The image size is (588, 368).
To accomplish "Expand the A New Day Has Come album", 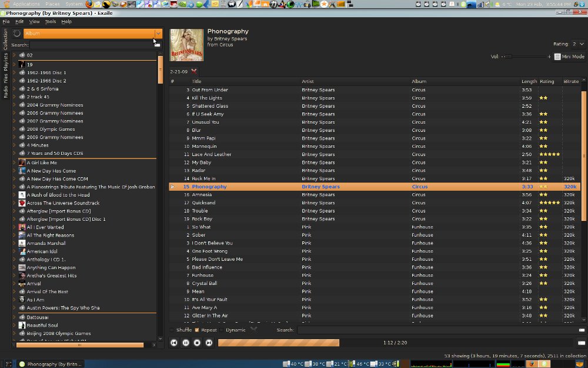I will [x=14, y=171].
